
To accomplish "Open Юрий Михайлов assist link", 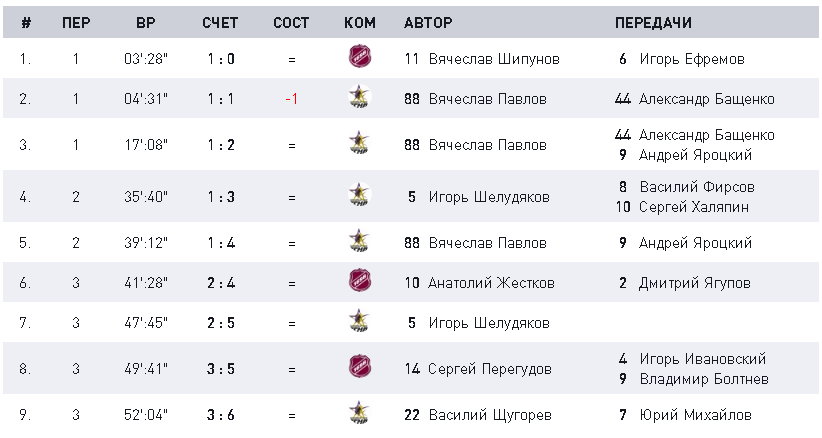I will (x=695, y=415).
